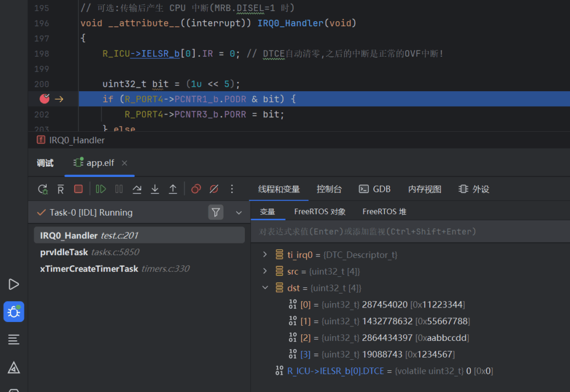Toggle the thread filter button
Image resolution: width=570 pixels, height=392 pixels.
pos(215,212)
